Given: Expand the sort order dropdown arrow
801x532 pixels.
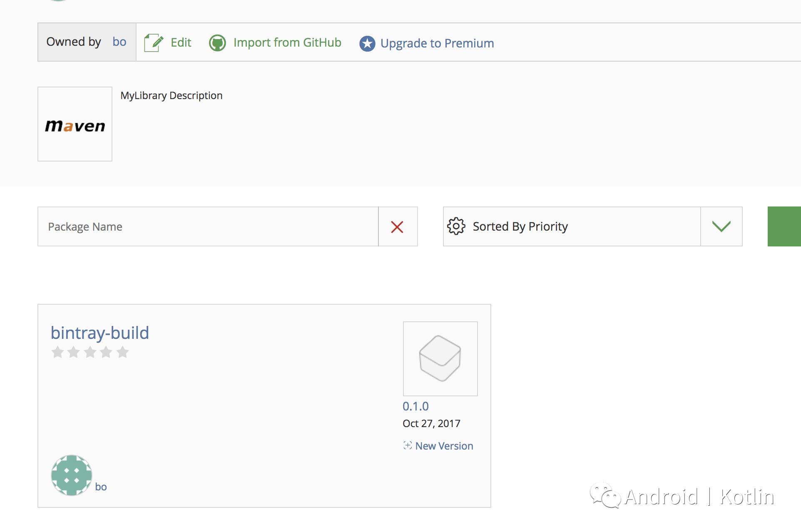Looking at the screenshot, I should coord(721,226).
